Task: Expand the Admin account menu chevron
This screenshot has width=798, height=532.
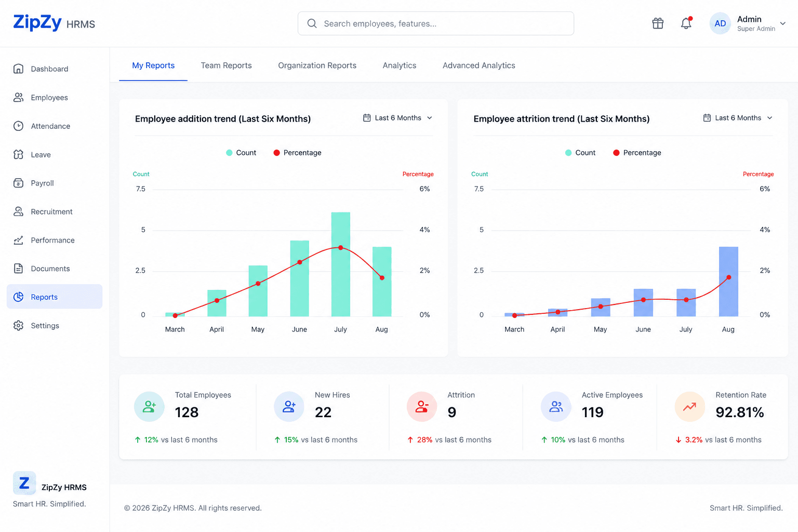Action: click(783, 23)
